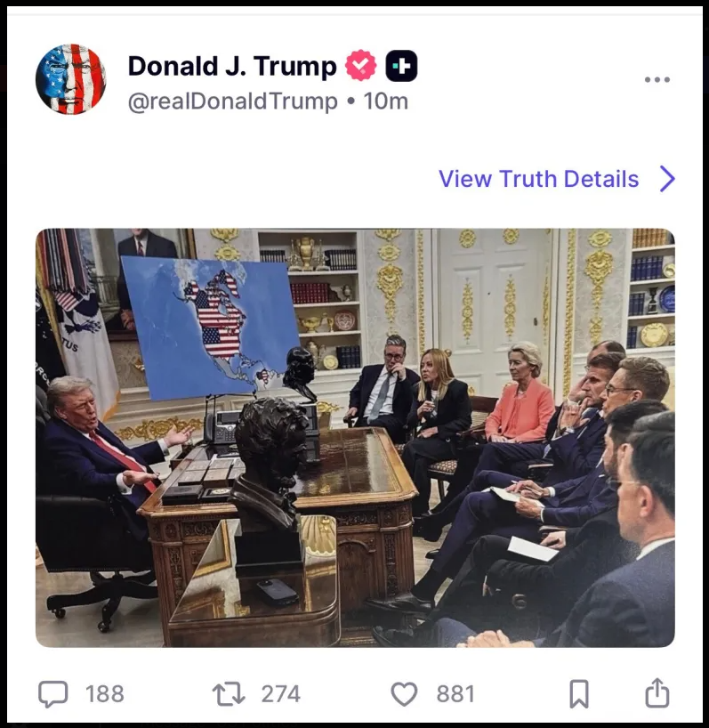Like the post with the heart icon

[404, 693]
